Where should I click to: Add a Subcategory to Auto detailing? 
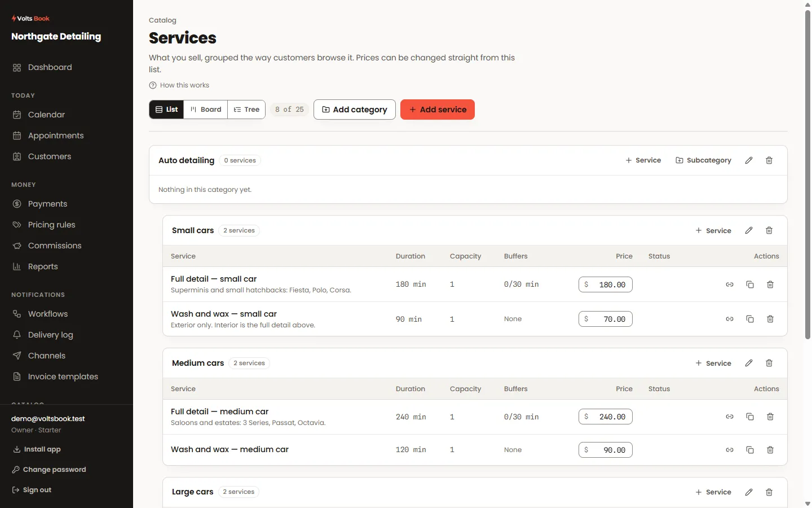pos(703,160)
